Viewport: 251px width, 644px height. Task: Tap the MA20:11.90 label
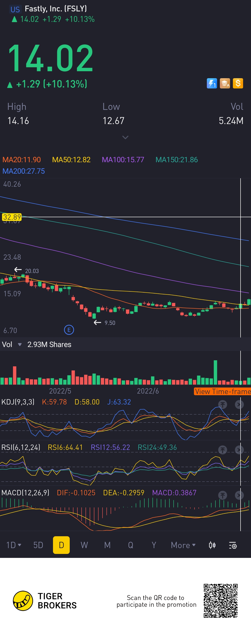(x=21, y=159)
